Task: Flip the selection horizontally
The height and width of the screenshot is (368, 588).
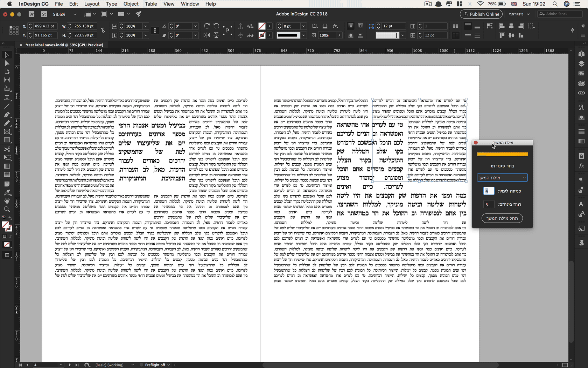Action: coord(207,35)
